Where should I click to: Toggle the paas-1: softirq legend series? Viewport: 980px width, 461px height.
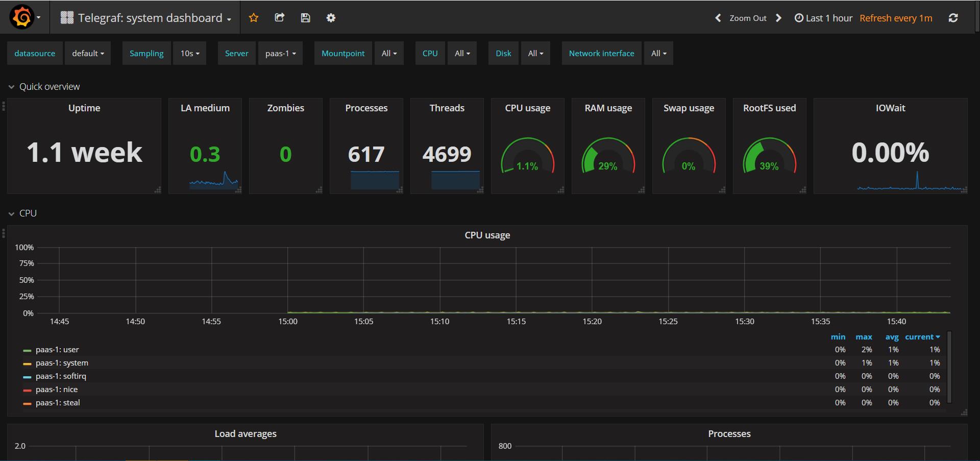pyautogui.click(x=61, y=376)
